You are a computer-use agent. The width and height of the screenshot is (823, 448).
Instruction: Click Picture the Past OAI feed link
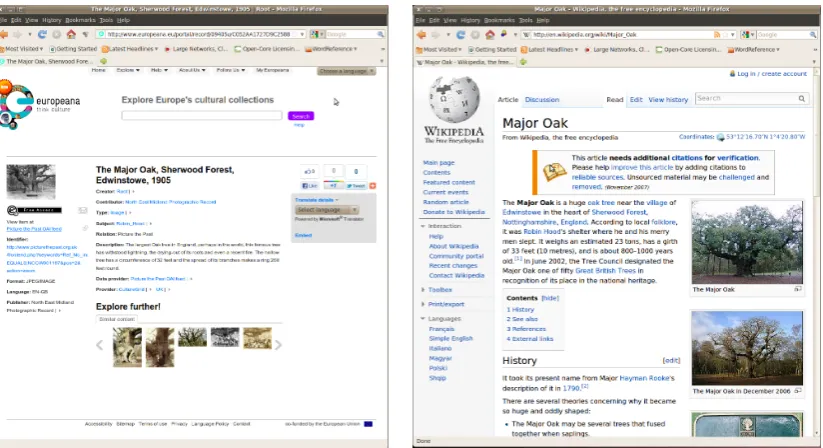pyautogui.click(x=34, y=229)
